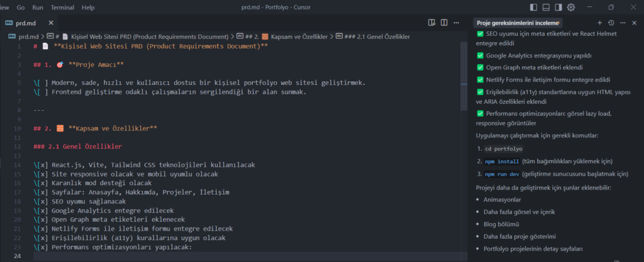The width and height of the screenshot is (644, 262).
Task: Click the green check beside 'Google Analytics entegrasyonu yapıldı'
Action: (x=480, y=55)
